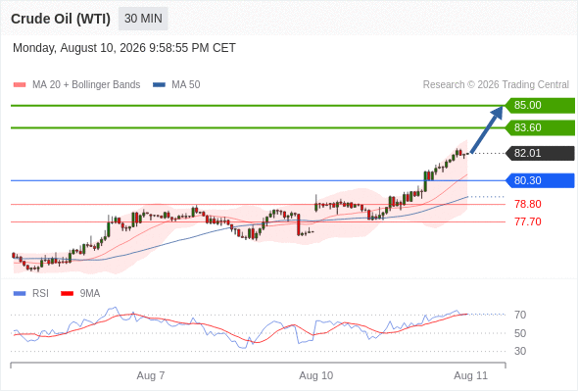Click the red MA 20 Bollinger legend swatch

point(20,85)
